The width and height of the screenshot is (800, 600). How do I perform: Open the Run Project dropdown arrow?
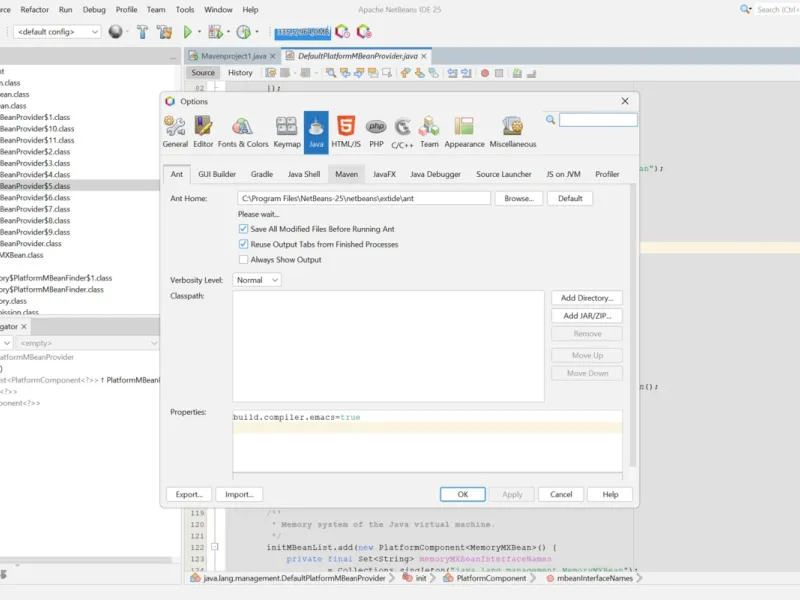click(x=199, y=32)
